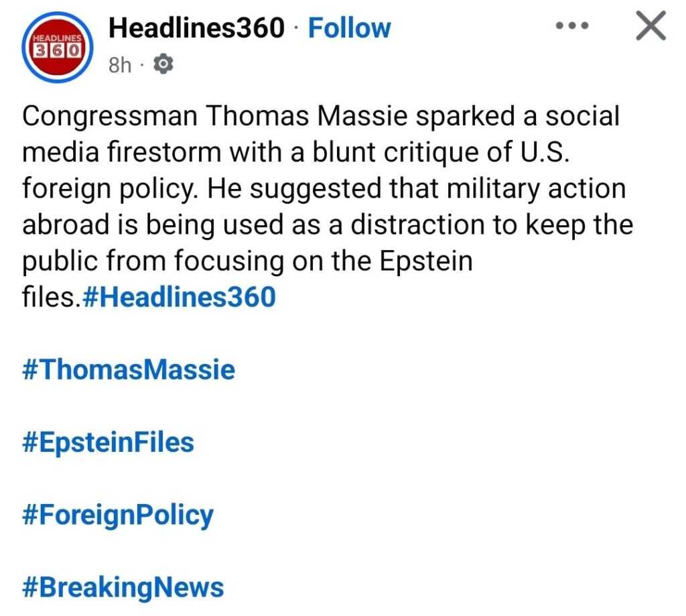Close the post with the X icon
Viewport: 686px width, 616px height.
pos(650,27)
